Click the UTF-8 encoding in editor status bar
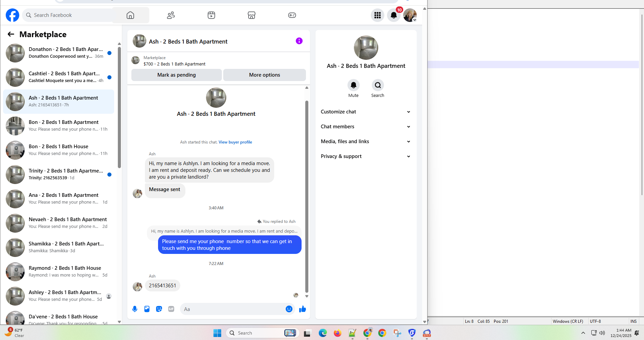 click(595, 321)
